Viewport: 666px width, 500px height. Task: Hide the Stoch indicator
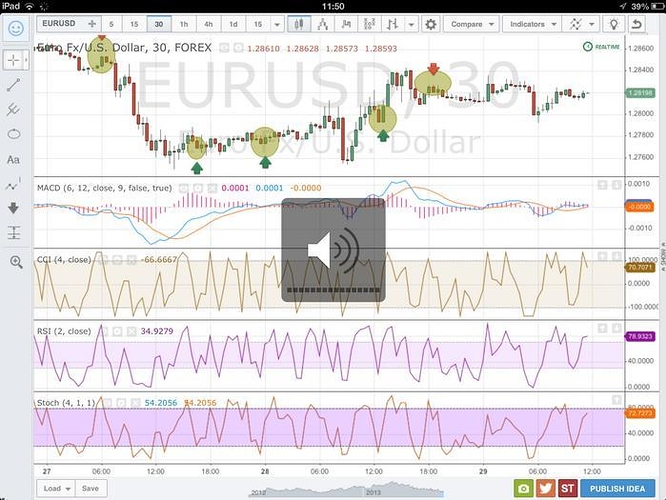point(107,403)
